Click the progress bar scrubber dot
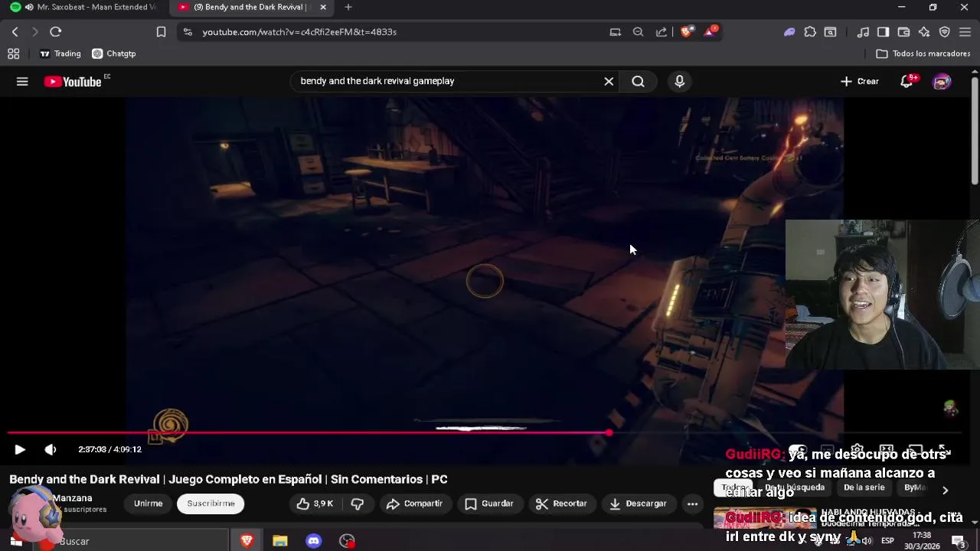This screenshot has height=551, width=980. click(x=609, y=433)
